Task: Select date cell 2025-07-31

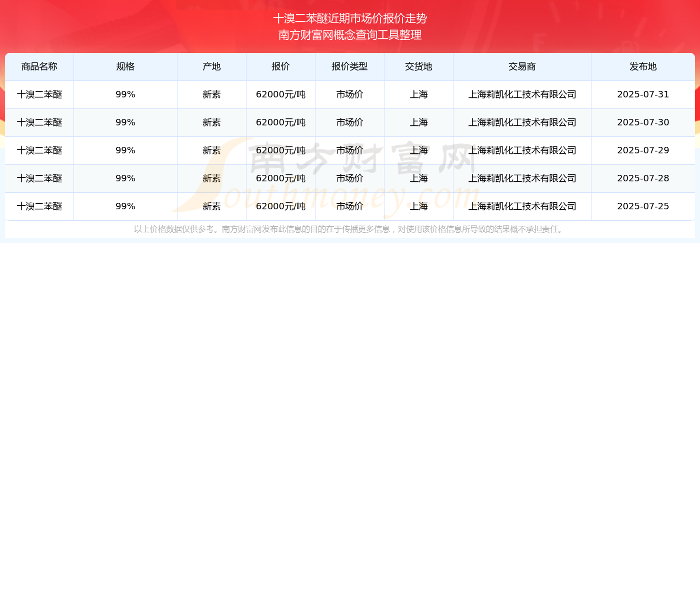Action: 643,94
